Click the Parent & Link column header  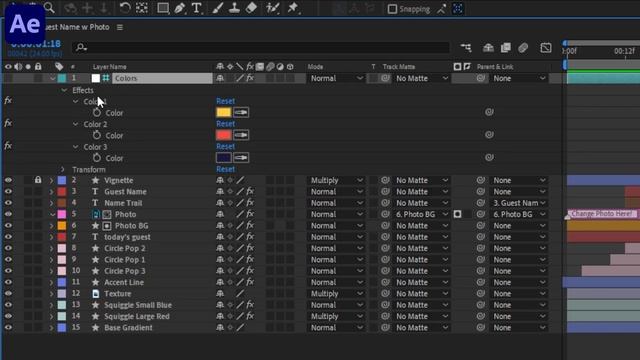[x=495, y=67]
